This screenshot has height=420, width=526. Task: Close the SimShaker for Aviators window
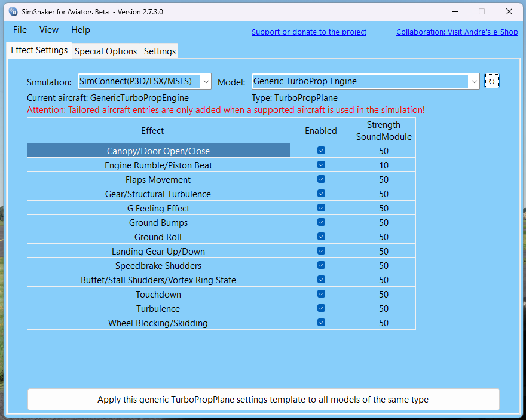[x=509, y=12]
